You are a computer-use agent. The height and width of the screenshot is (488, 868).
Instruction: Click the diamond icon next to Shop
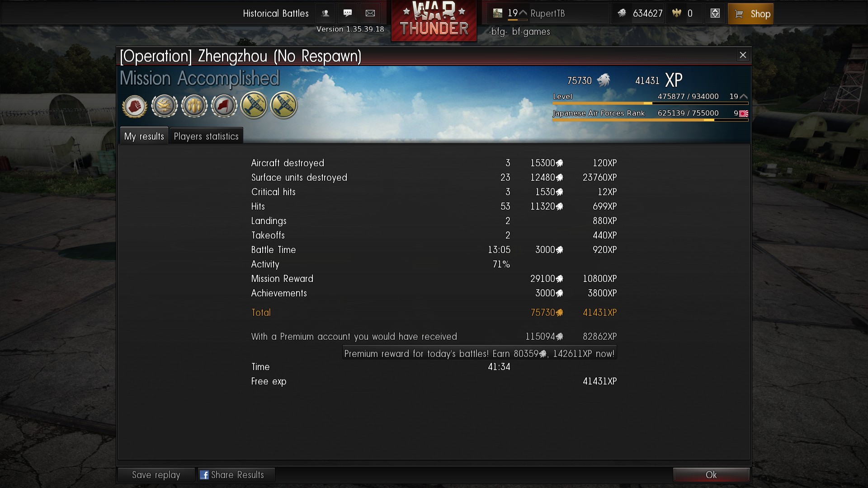pos(715,14)
